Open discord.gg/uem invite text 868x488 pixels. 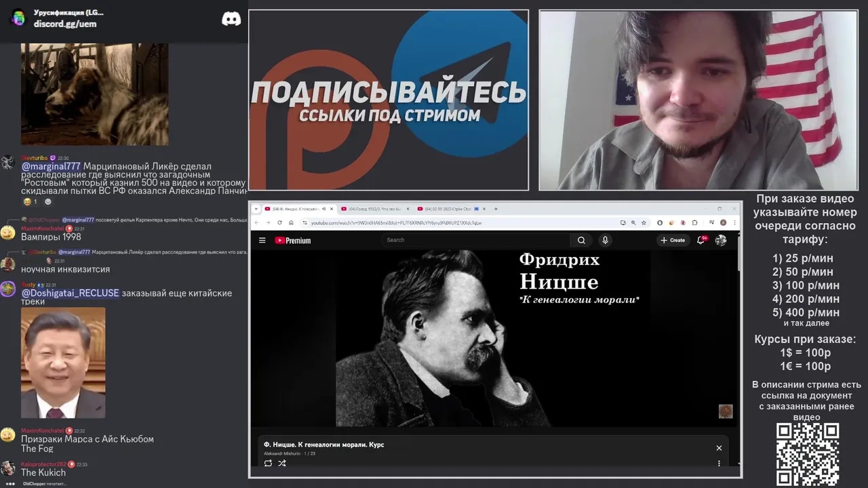point(65,24)
